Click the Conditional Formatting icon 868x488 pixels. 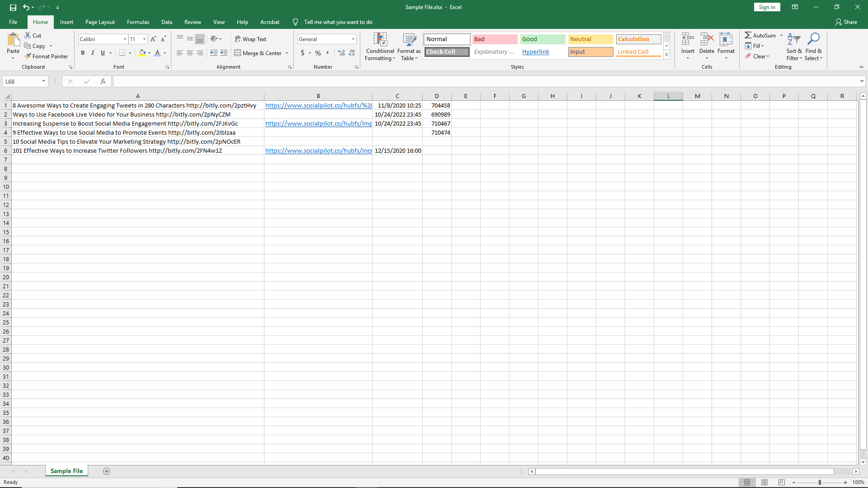tap(380, 40)
